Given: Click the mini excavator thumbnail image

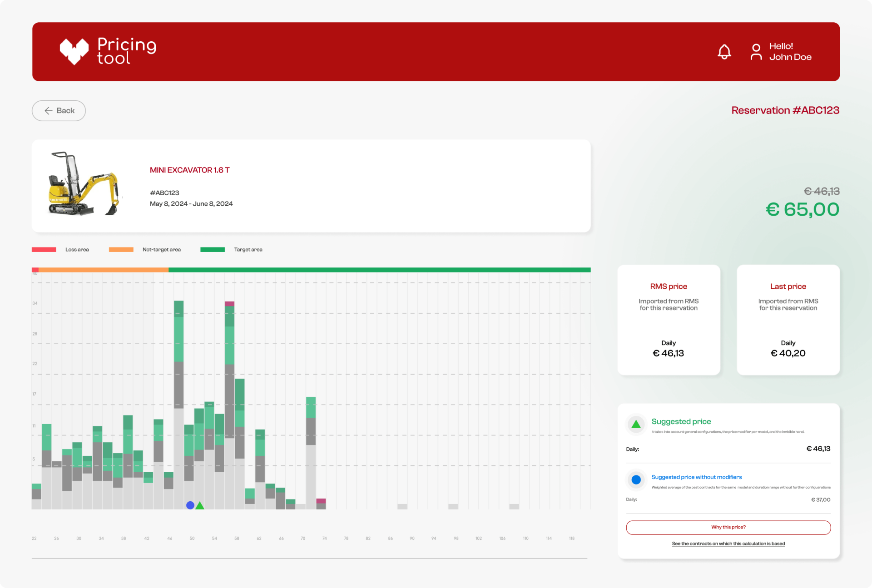Looking at the screenshot, I should 84,184.
